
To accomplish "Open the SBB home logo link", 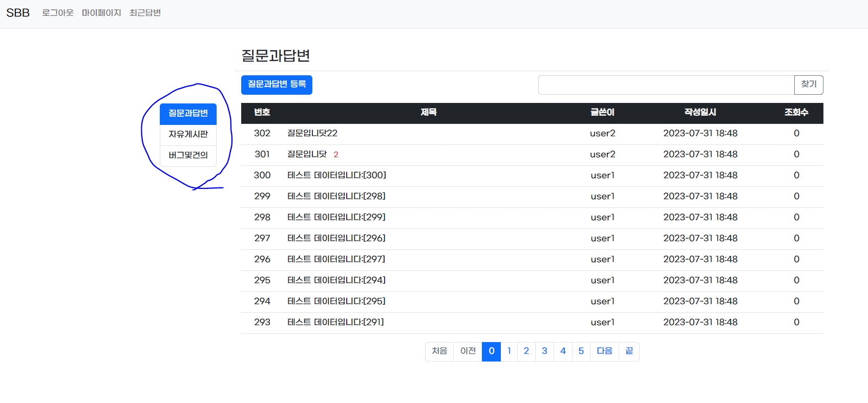I will tap(18, 13).
